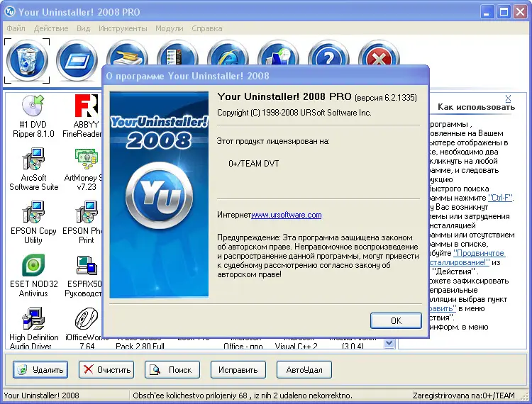This screenshot has width=532, height=404.
Task: Select ArcSoft Software Suite program icon
Action: coord(33,159)
